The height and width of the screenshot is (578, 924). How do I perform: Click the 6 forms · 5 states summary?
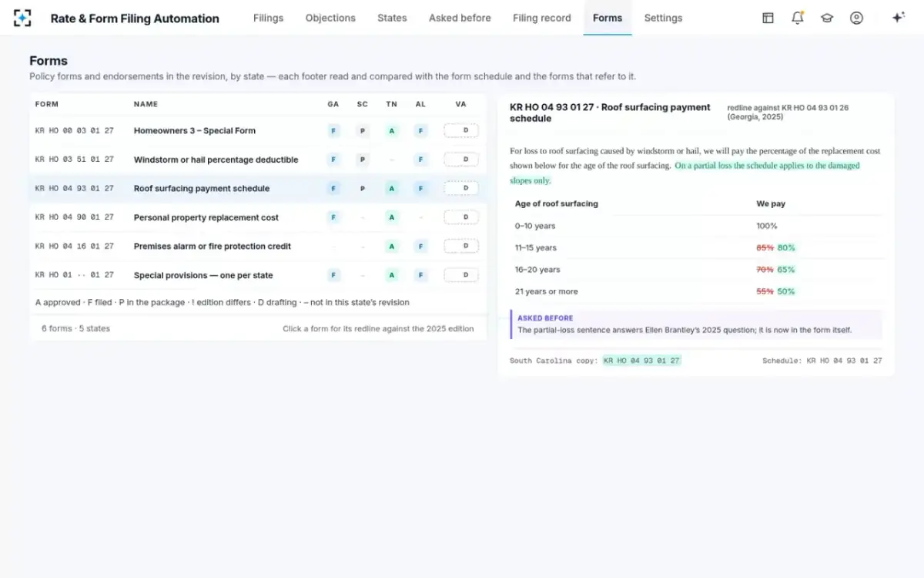click(x=75, y=328)
